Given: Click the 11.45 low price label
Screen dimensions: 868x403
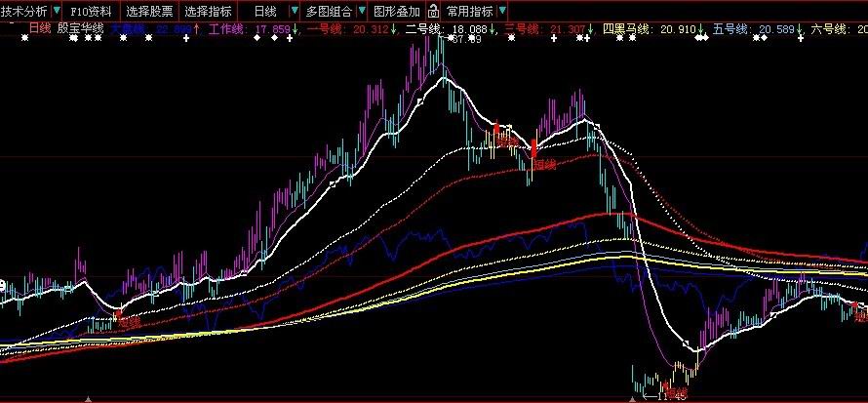Looking at the screenshot, I should (672, 396).
